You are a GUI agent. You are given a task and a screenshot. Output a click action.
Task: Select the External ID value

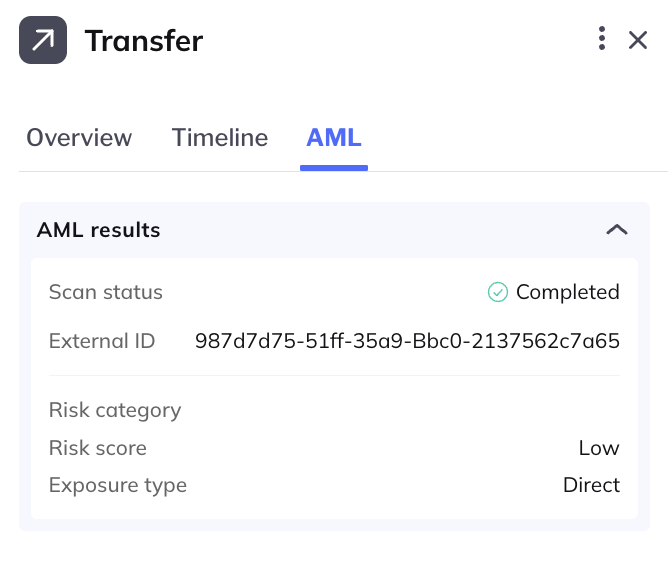click(x=407, y=341)
